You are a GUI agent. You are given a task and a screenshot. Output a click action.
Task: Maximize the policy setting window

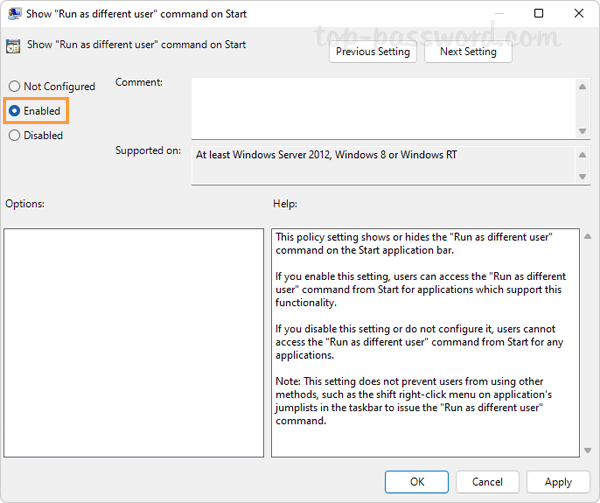539,14
